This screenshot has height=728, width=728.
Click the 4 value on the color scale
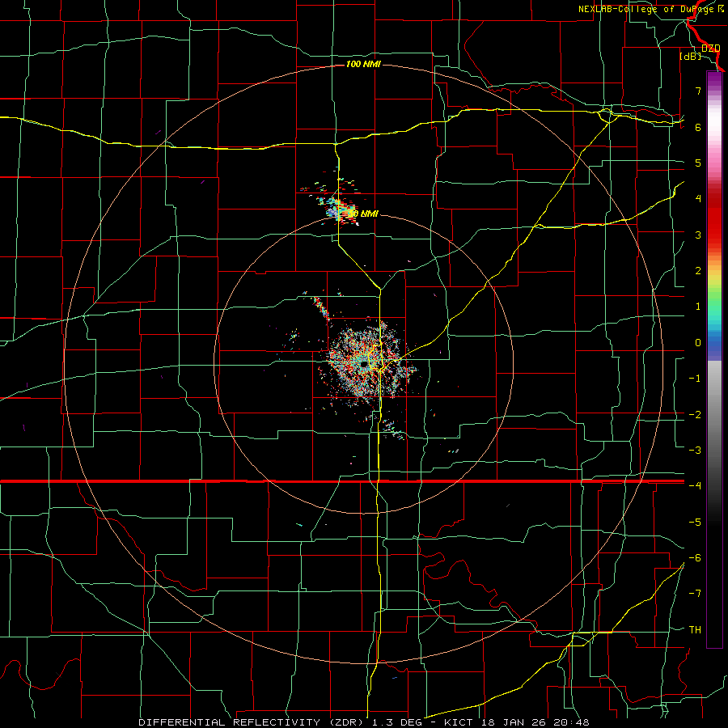pos(698,199)
